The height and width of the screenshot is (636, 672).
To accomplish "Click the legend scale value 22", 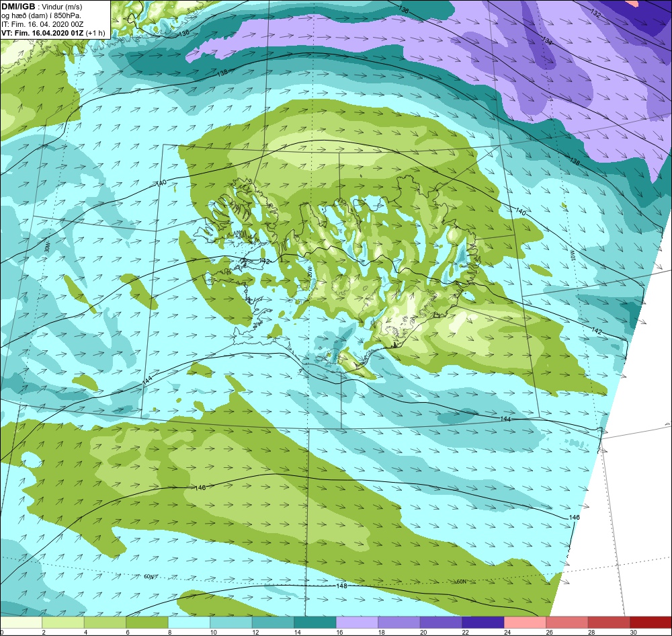I will tap(466, 632).
